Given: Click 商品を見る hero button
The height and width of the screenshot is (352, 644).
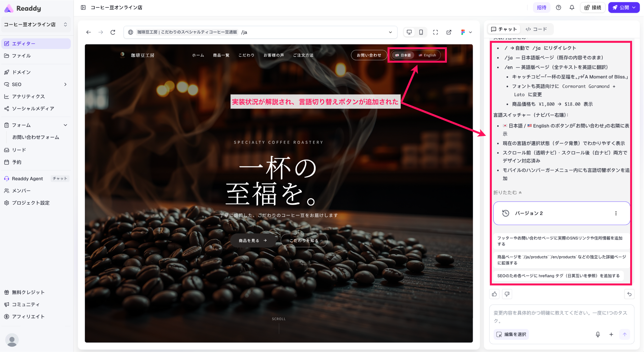Looking at the screenshot, I should coord(253,241).
